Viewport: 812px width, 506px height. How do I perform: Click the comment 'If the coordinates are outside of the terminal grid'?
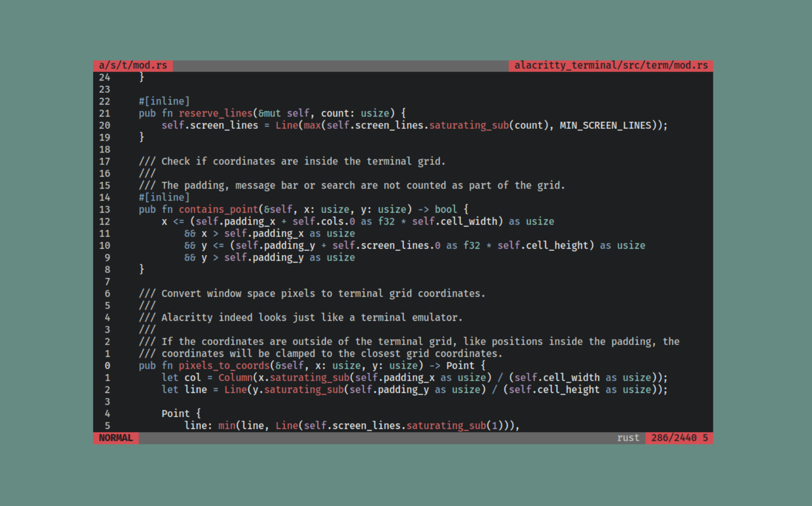click(x=409, y=342)
